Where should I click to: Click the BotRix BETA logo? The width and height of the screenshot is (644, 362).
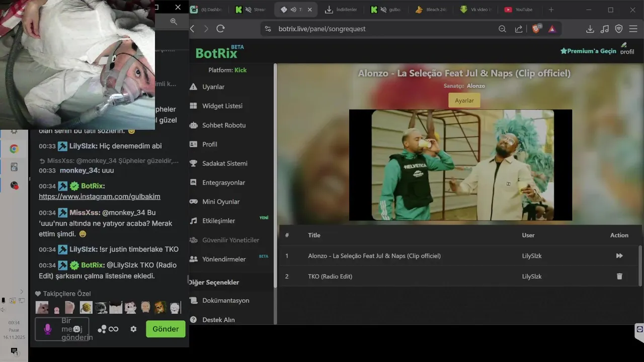[219, 52]
